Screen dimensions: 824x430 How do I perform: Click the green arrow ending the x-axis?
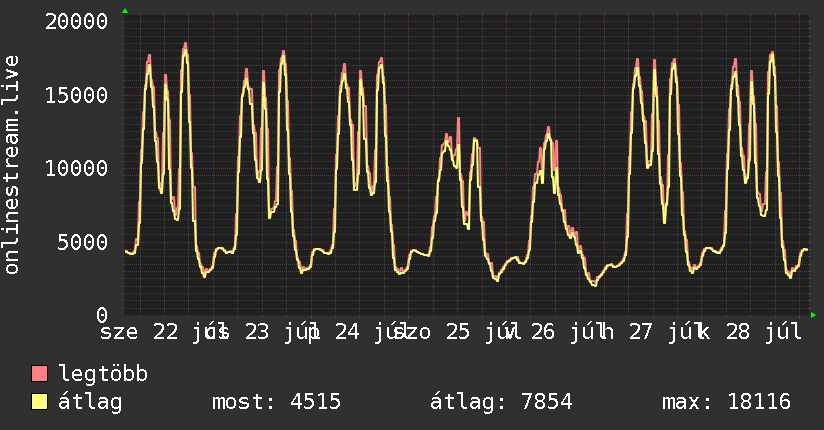813,315
